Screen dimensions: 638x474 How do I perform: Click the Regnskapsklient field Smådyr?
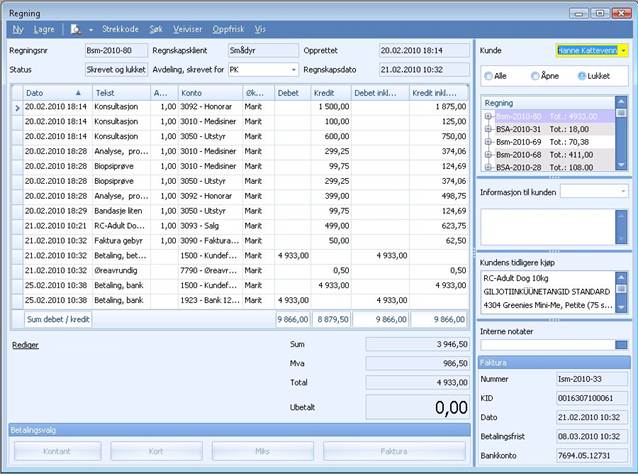[263, 50]
